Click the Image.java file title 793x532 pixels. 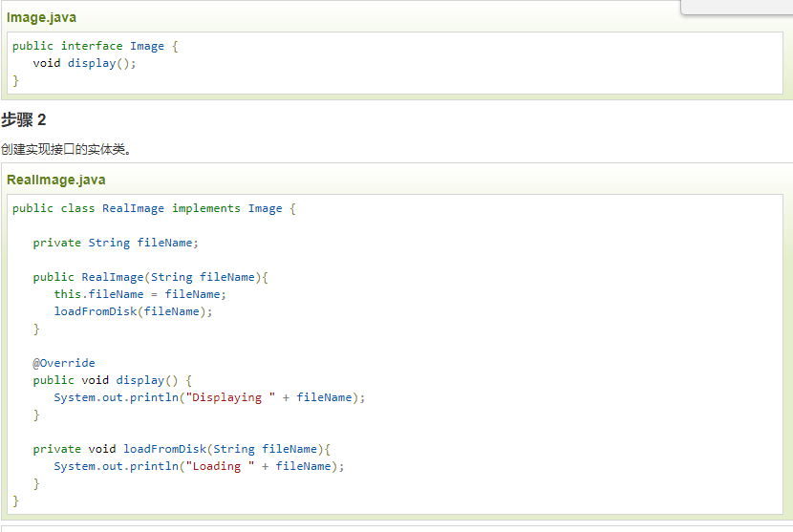pyautogui.click(x=41, y=17)
